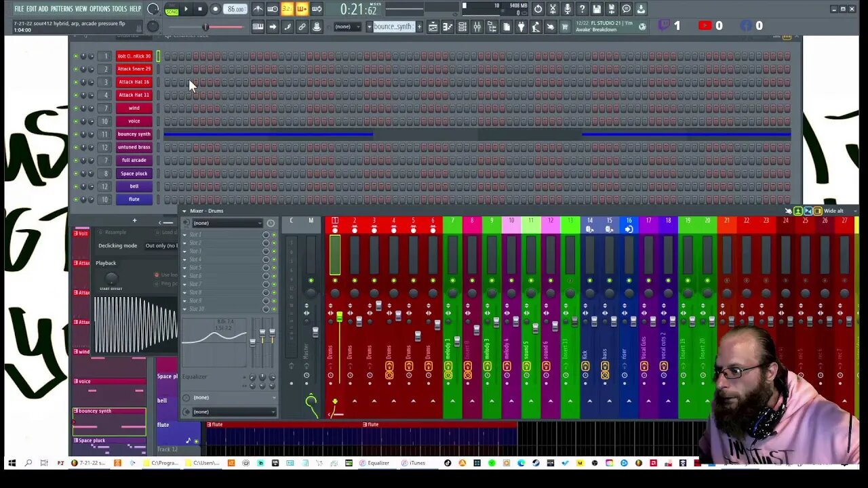Open the mixer output (none) dropdown at bottom
Viewport: 868px width, 488px height.
pyautogui.click(x=234, y=411)
